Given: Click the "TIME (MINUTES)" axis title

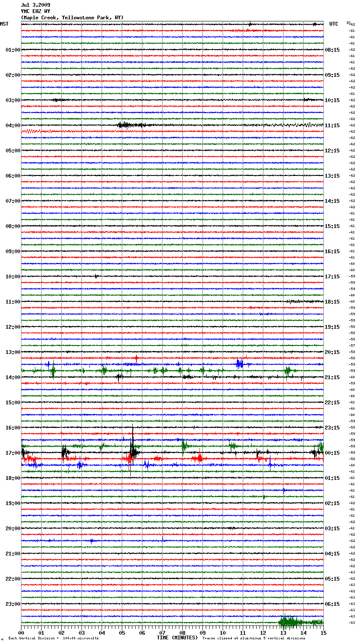Looking at the screenshot, I should click(177, 638).
